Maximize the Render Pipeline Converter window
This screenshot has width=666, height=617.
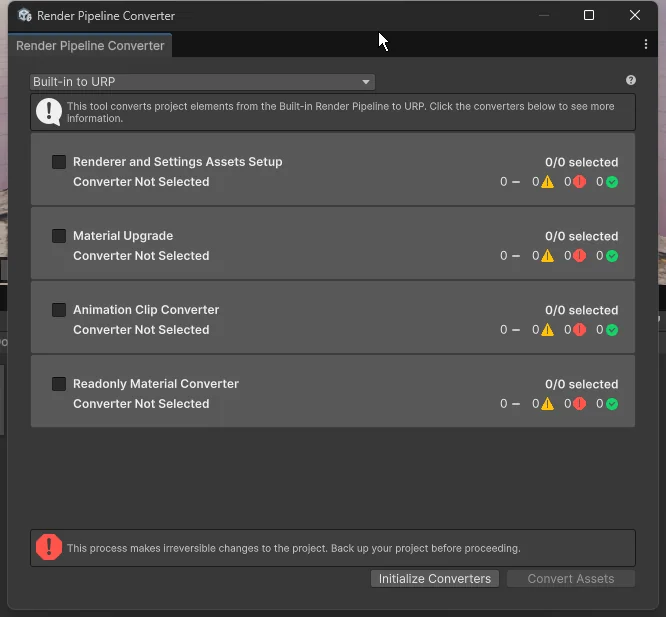pos(589,15)
